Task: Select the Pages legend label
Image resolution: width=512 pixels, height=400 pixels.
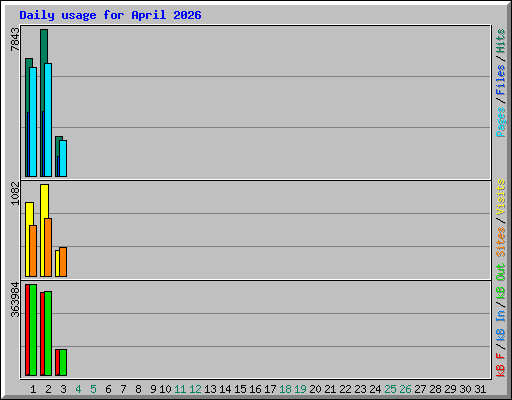Action: pos(500,122)
